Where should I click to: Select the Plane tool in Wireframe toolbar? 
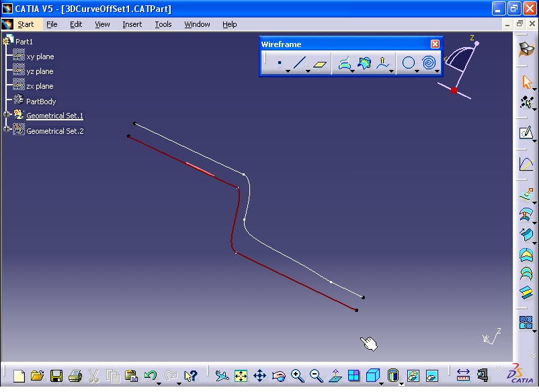click(320, 64)
